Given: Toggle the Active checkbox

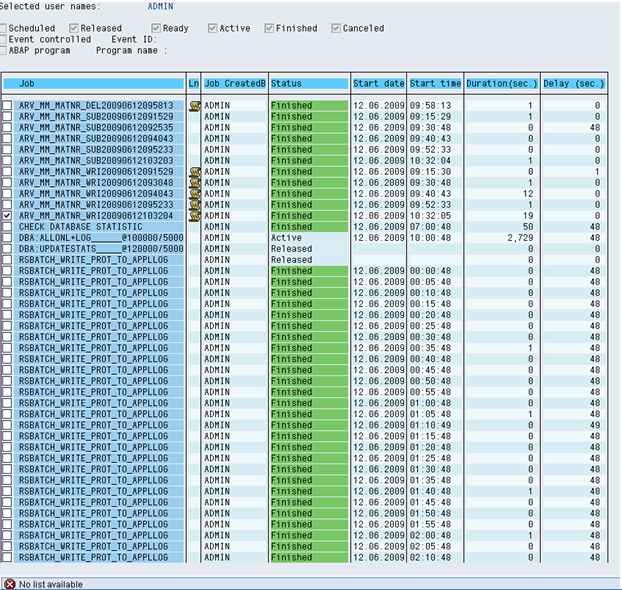Looking at the screenshot, I should click(x=213, y=28).
